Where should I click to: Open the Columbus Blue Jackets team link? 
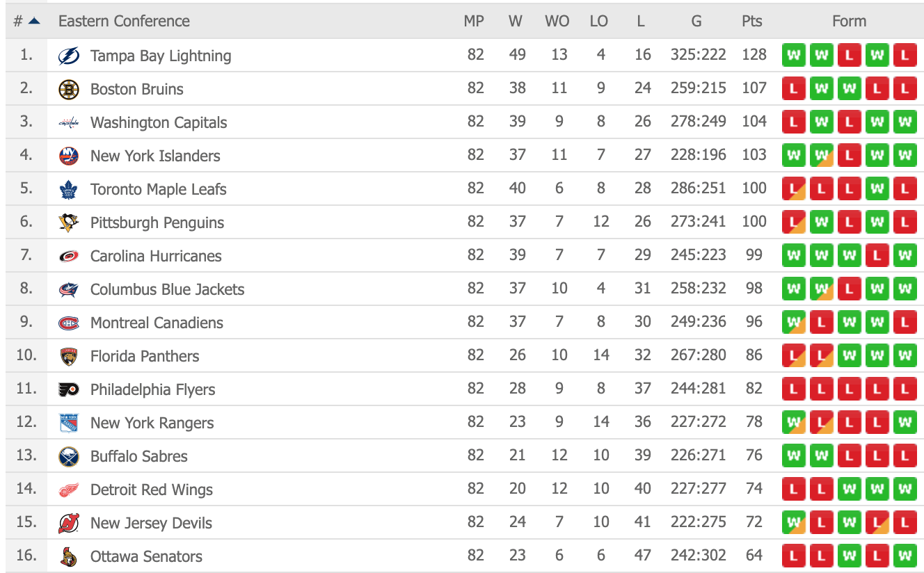[x=167, y=289]
